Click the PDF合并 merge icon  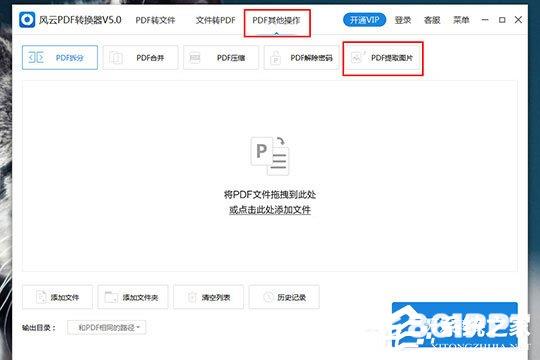(x=116, y=58)
